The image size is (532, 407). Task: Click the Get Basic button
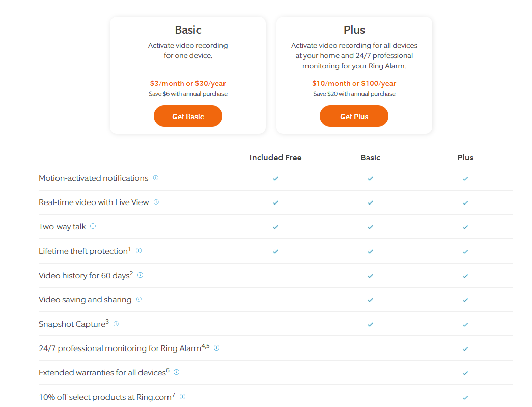188,116
